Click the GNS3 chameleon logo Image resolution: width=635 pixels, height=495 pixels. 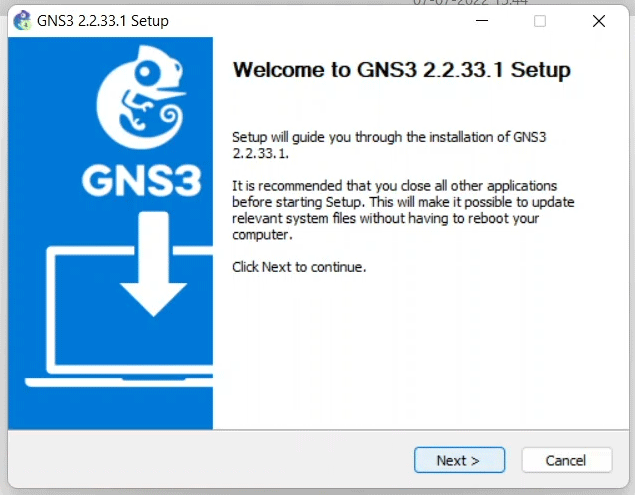coord(141,97)
